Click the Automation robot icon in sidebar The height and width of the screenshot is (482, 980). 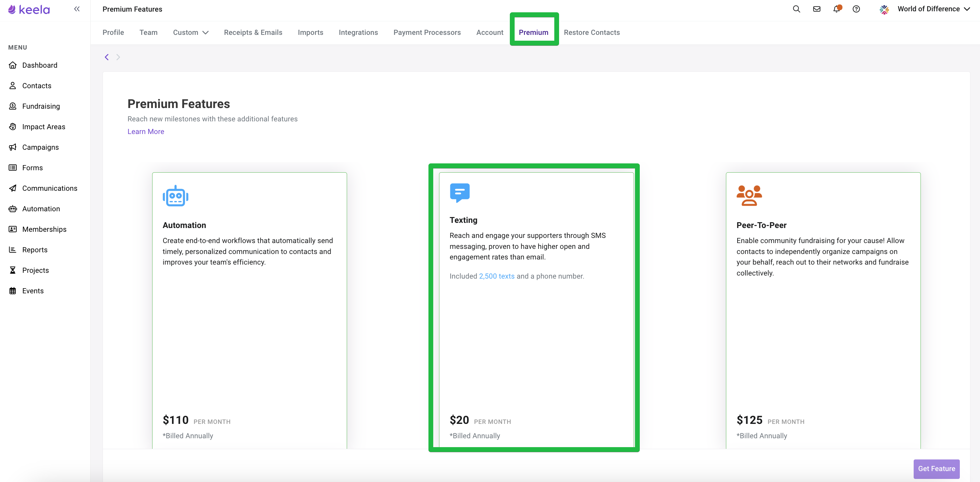click(x=13, y=209)
